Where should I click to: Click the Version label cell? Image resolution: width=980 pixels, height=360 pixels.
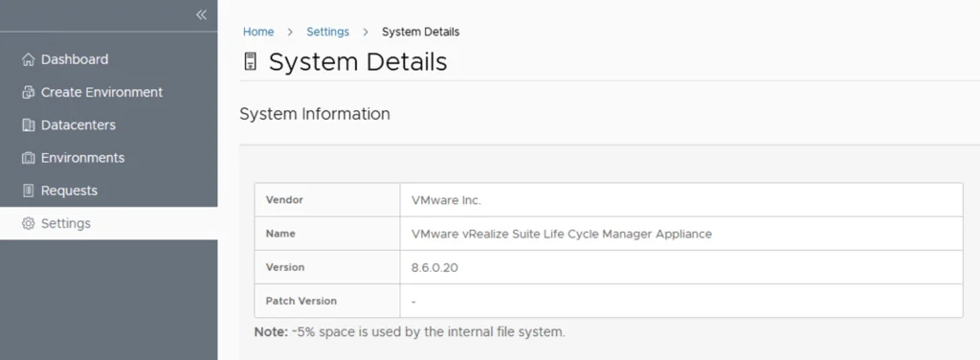pyautogui.click(x=327, y=267)
